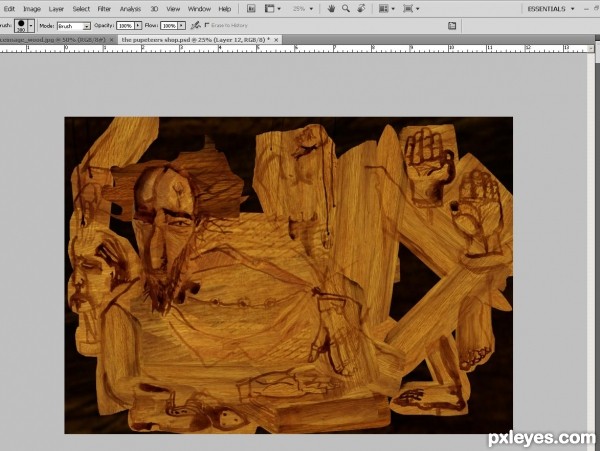
Task: Open the Flow slider arrow
Action: pyautogui.click(x=182, y=26)
